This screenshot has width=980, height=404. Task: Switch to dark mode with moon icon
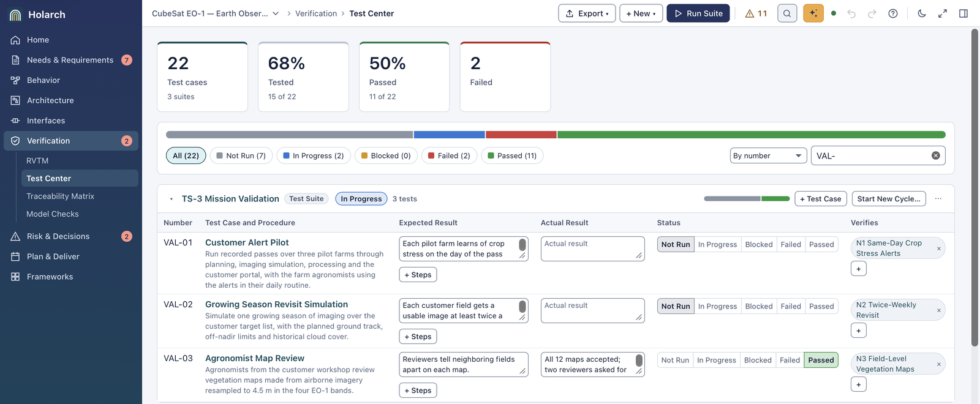922,13
